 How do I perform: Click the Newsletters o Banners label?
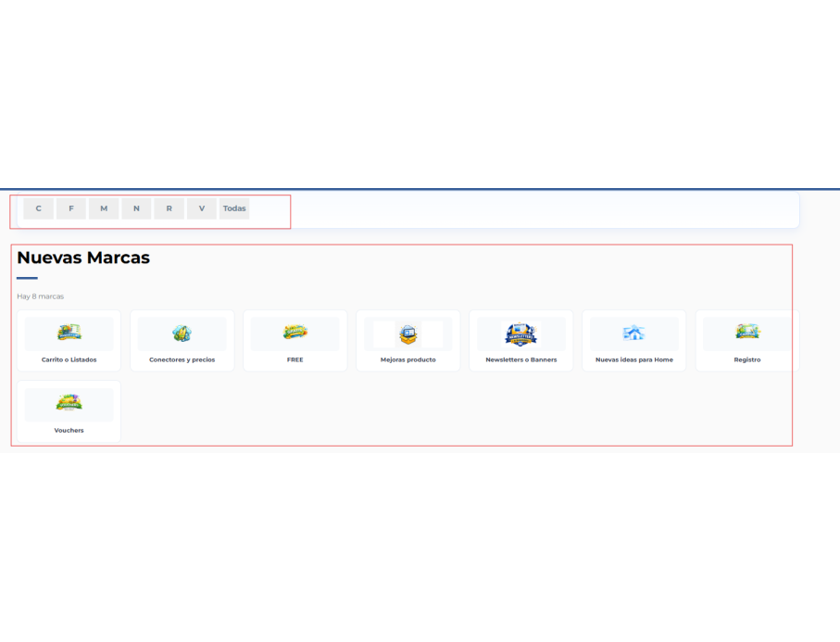(x=521, y=359)
